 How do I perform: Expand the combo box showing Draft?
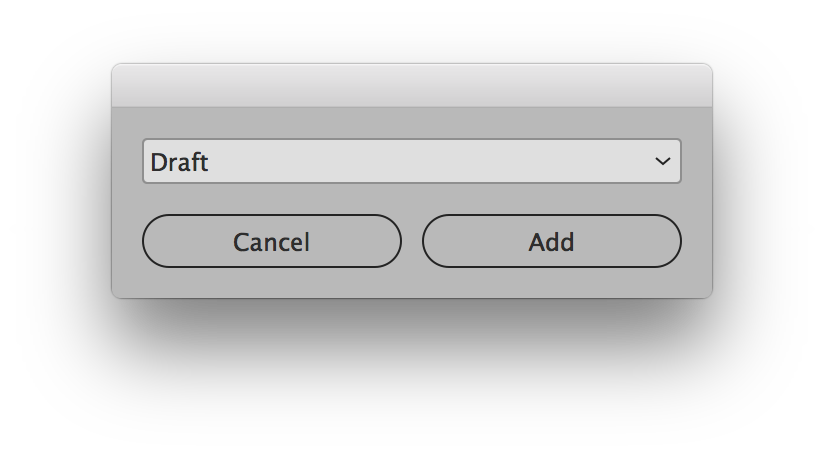[x=411, y=161]
